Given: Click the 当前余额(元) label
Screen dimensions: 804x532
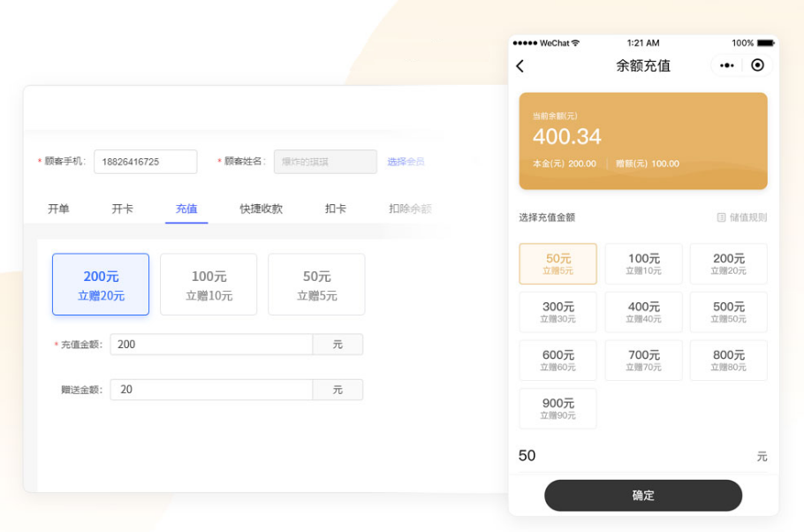Looking at the screenshot, I should 555,116.
